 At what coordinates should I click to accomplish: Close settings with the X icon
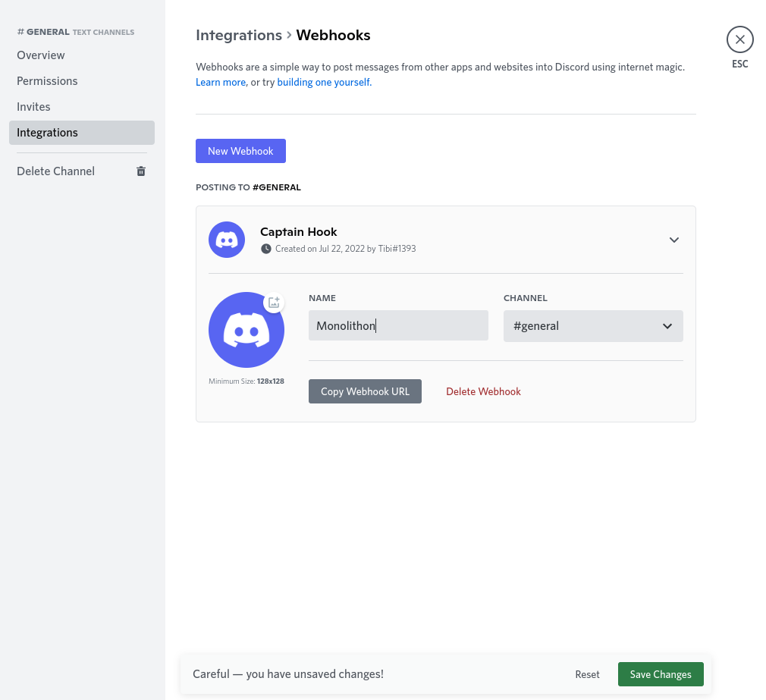click(x=739, y=39)
